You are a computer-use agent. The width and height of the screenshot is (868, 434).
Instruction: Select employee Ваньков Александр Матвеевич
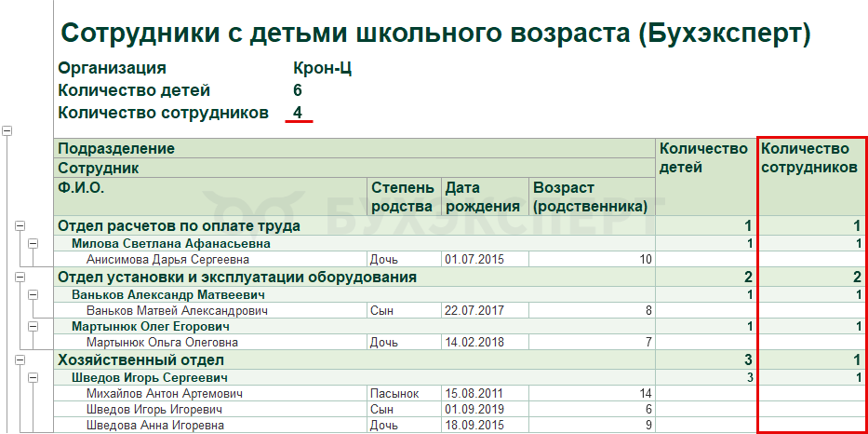point(354,294)
